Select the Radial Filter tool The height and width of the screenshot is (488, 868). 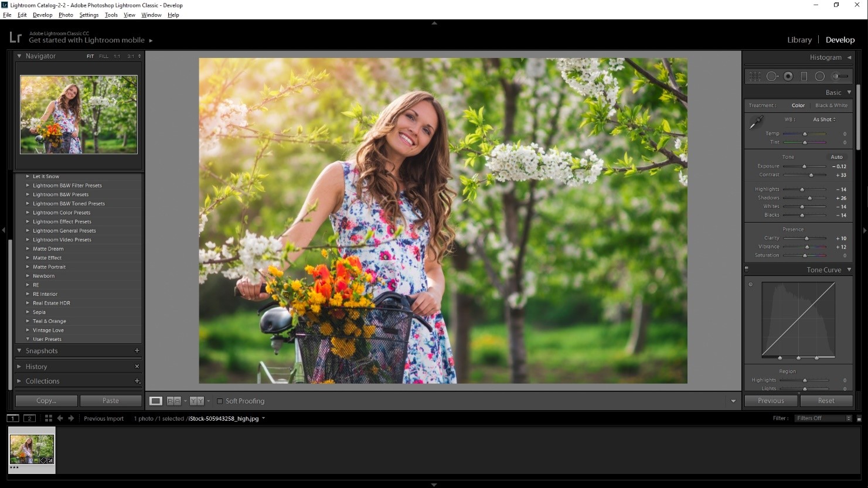click(x=821, y=76)
